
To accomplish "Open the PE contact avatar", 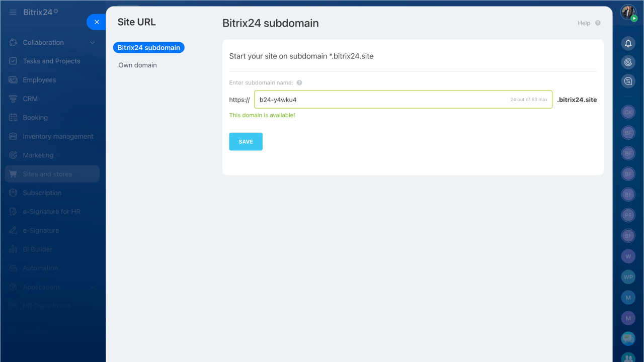I will 628,215.
